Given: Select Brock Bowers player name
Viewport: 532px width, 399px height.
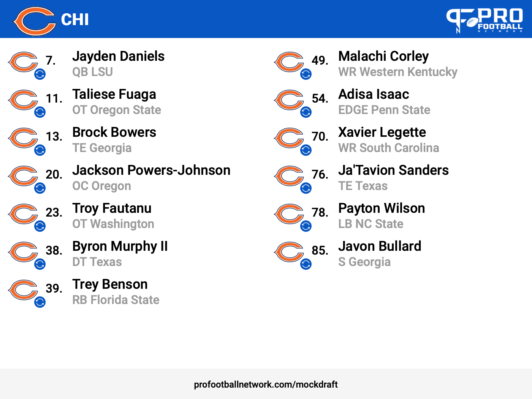Looking at the screenshot, I should 114,132.
